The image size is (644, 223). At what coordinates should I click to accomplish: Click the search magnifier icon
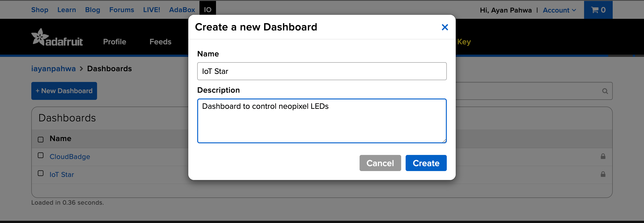[605, 91]
